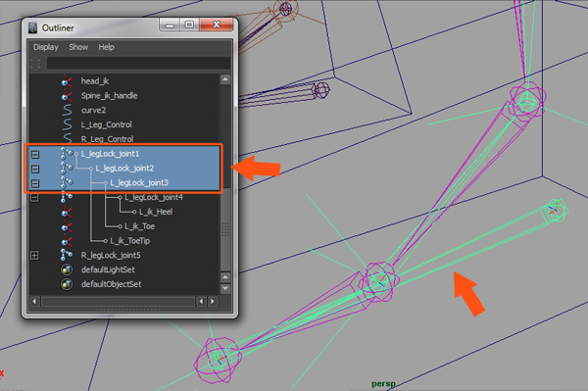Click the L_ik_ToeTip IK handle icon

click(x=67, y=241)
